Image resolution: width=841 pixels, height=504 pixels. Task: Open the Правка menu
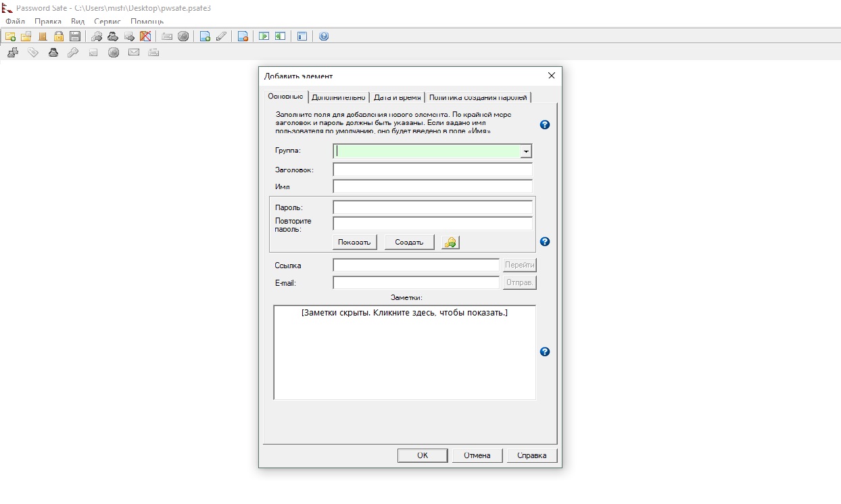point(48,22)
